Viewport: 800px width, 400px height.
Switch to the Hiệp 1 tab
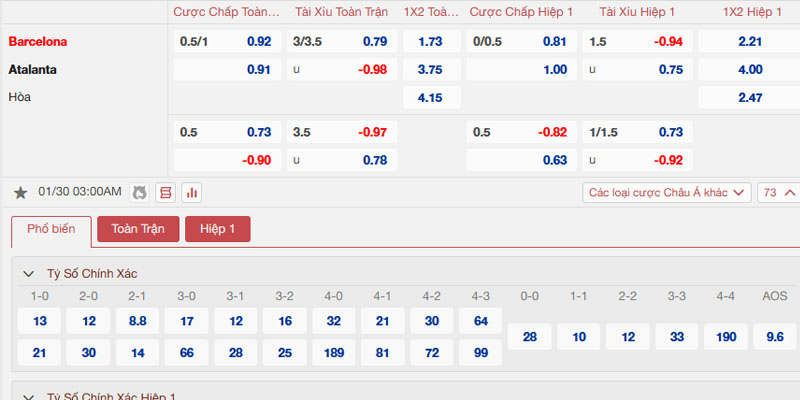[218, 229]
